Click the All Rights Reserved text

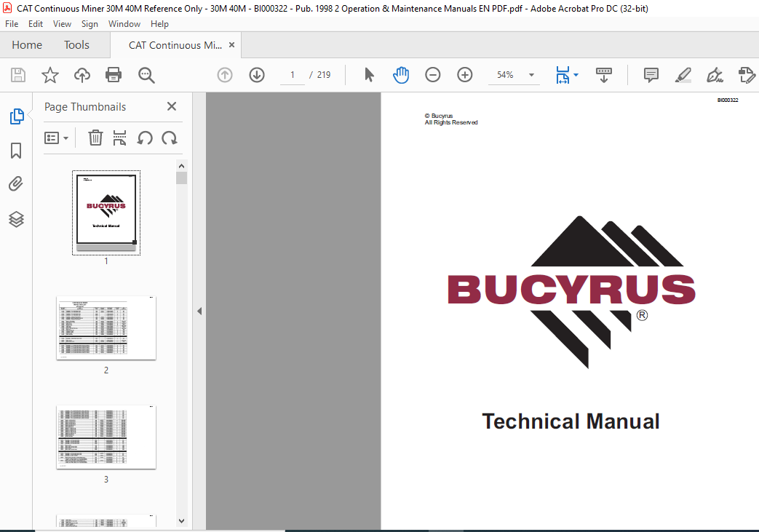[451, 122]
